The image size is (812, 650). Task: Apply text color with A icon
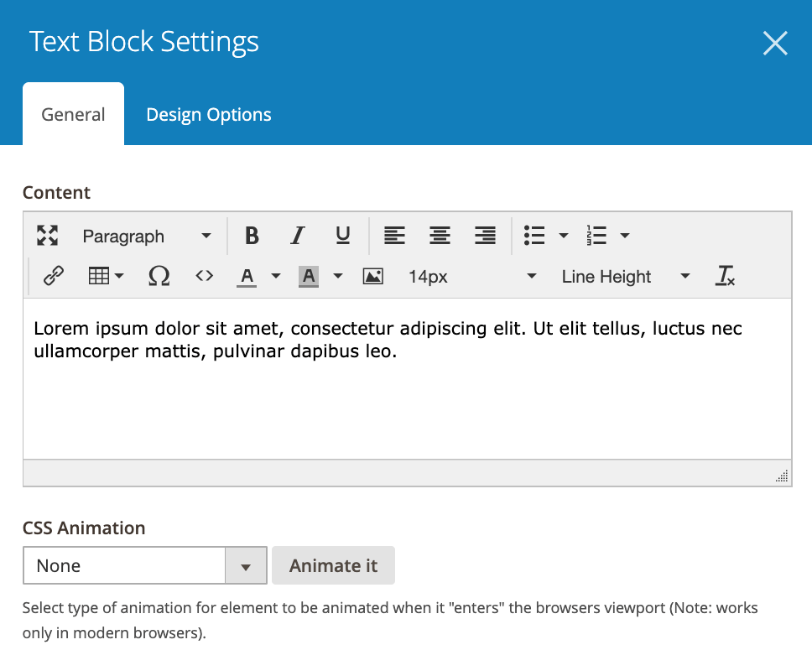(x=247, y=276)
